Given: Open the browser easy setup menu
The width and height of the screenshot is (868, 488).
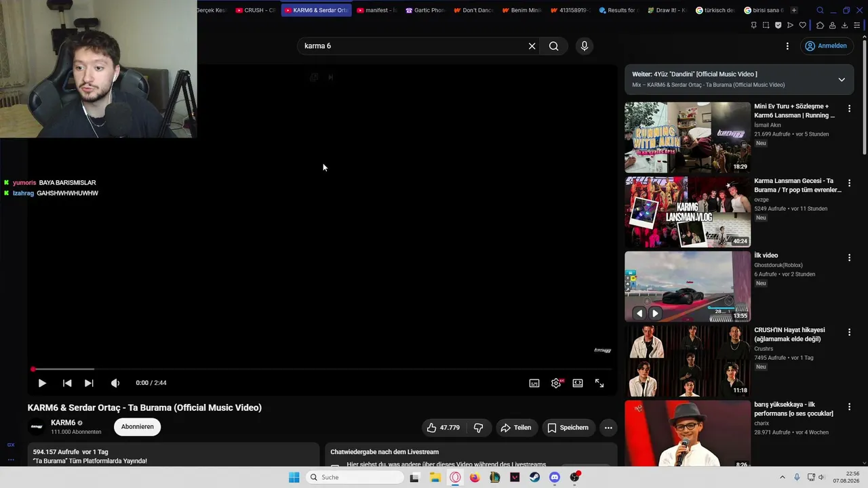Looking at the screenshot, I should tap(856, 25).
